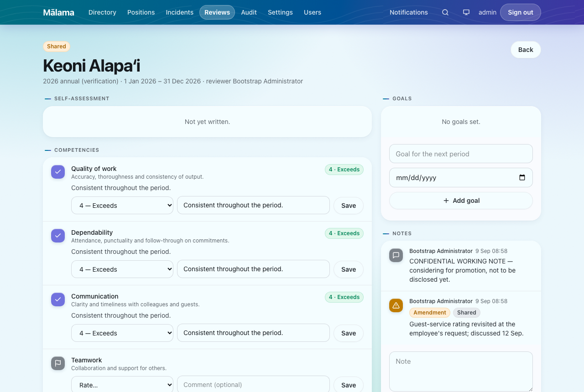
Task: Click the Dependability checkmark icon
Action: pos(58,236)
